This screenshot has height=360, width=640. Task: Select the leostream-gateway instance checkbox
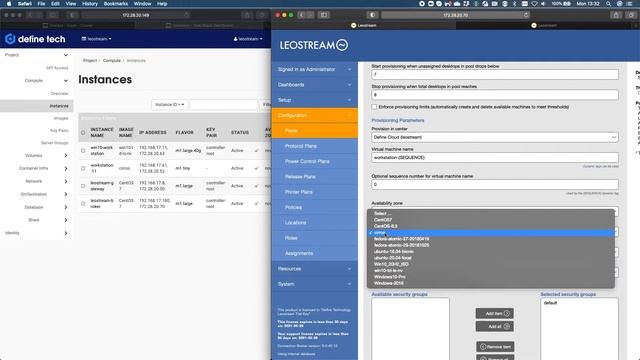[x=83, y=186]
